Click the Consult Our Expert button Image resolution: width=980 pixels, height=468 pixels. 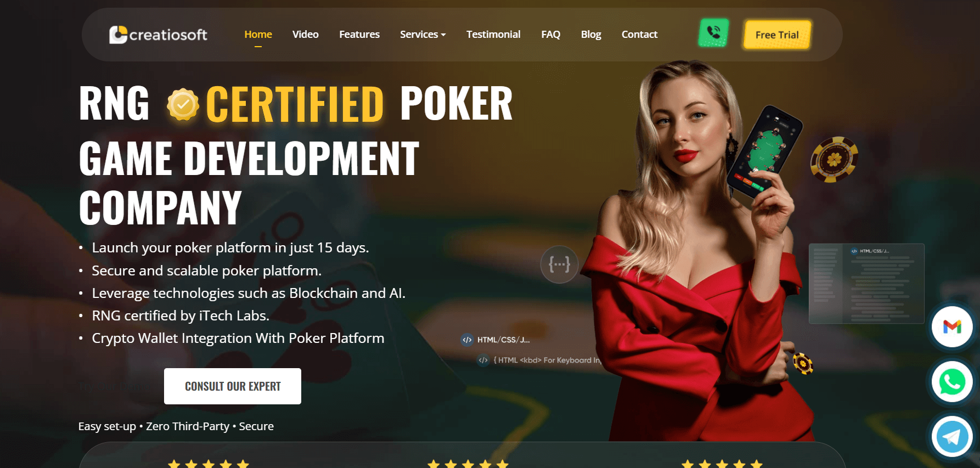tap(233, 386)
